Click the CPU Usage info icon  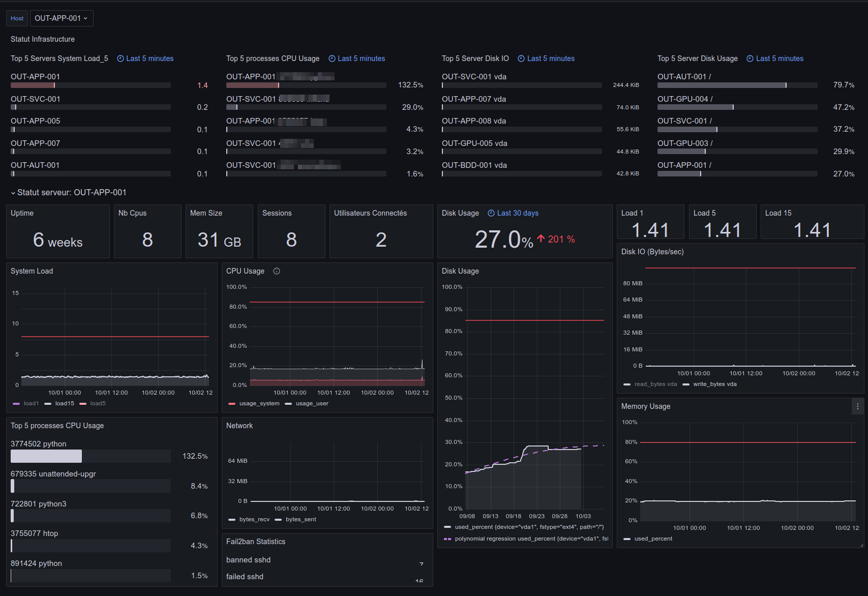tap(277, 271)
